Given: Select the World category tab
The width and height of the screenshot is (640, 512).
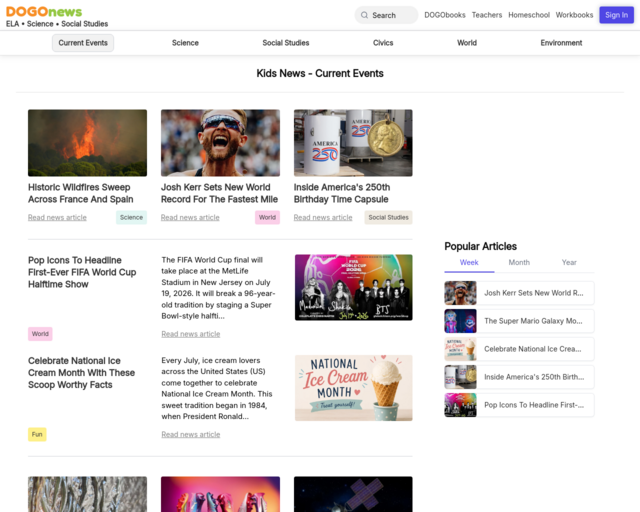Looking at the screenshot, I should pyautogui.click(x=467, y=43).
